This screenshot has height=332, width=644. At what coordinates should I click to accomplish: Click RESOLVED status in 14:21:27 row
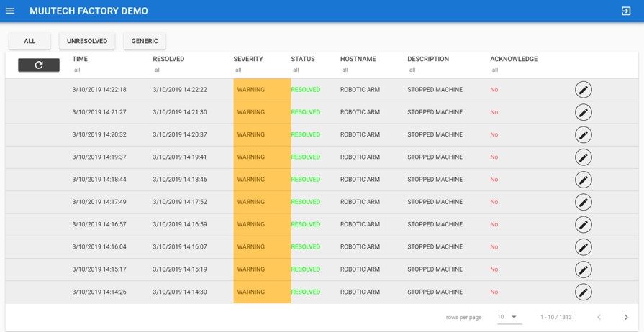[x=306, y=112]
